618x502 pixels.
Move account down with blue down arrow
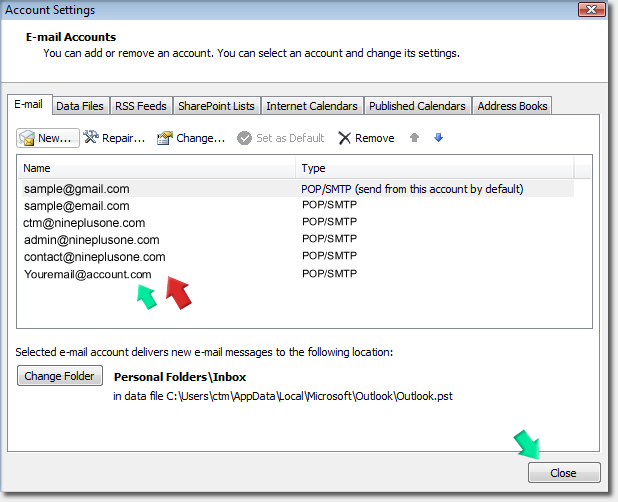pyautogui.click(x=438, y=138)
